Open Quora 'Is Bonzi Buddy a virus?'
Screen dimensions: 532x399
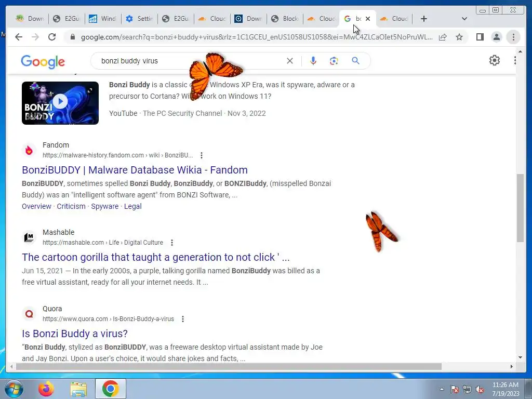[75, 334]
